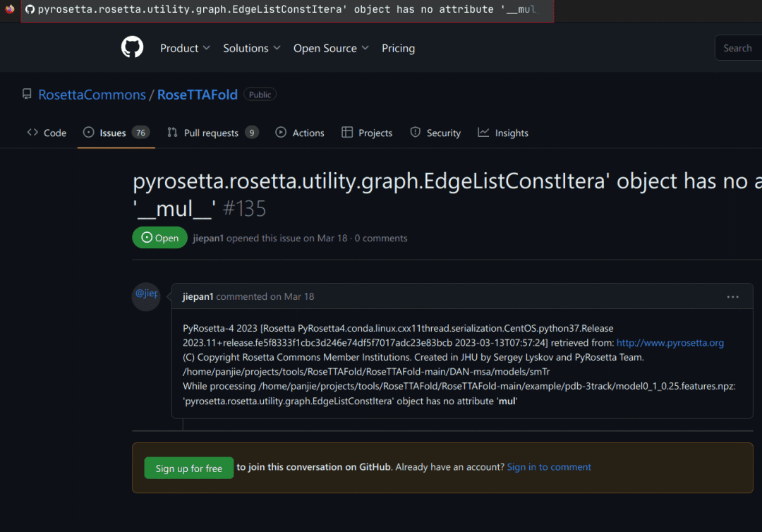
Task: Switch to the Issues tab
Action: (x=116, y=133)
